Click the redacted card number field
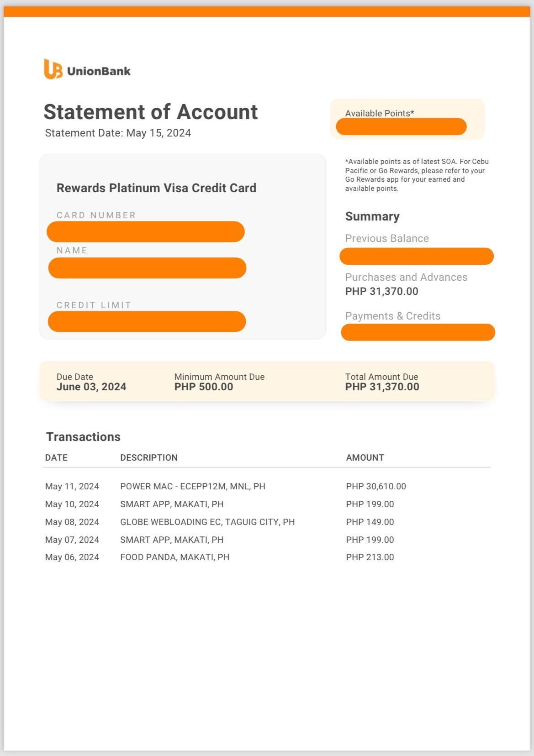This screenshot has height=756, width=534. 145,231
